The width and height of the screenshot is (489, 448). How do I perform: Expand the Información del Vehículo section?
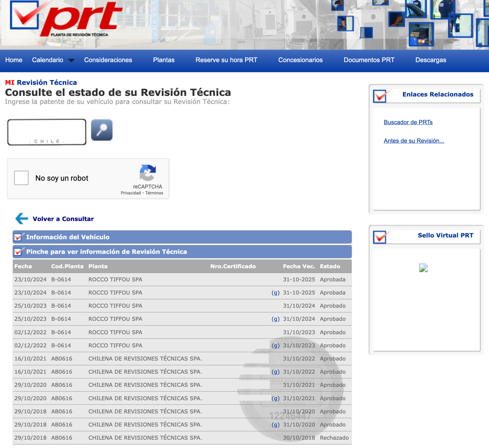68,237
